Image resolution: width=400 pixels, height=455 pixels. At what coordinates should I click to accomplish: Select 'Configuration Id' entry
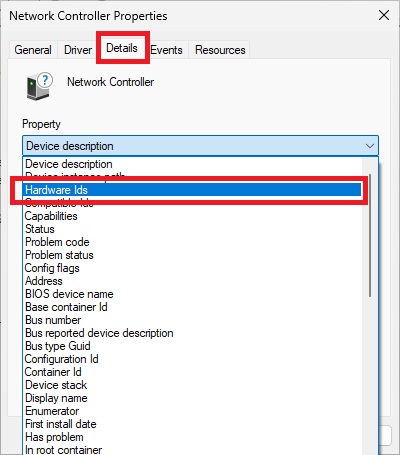pyautogui.click(x=193, y=359)
